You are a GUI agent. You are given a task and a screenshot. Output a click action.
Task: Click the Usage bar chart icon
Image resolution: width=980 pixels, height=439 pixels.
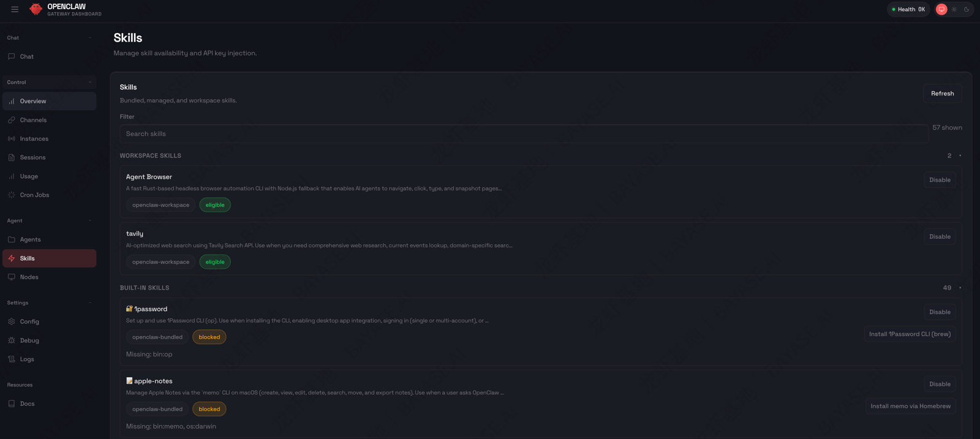(x=12, y=176)
